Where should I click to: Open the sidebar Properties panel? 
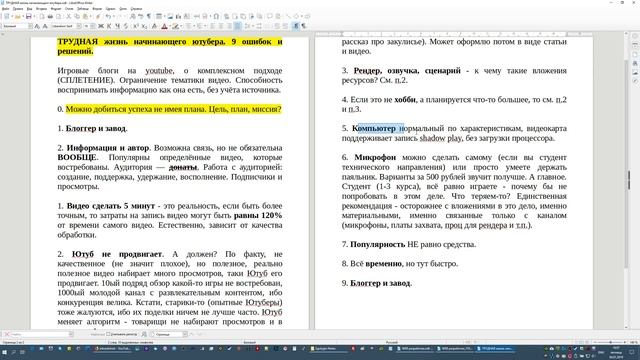[635, 45]
